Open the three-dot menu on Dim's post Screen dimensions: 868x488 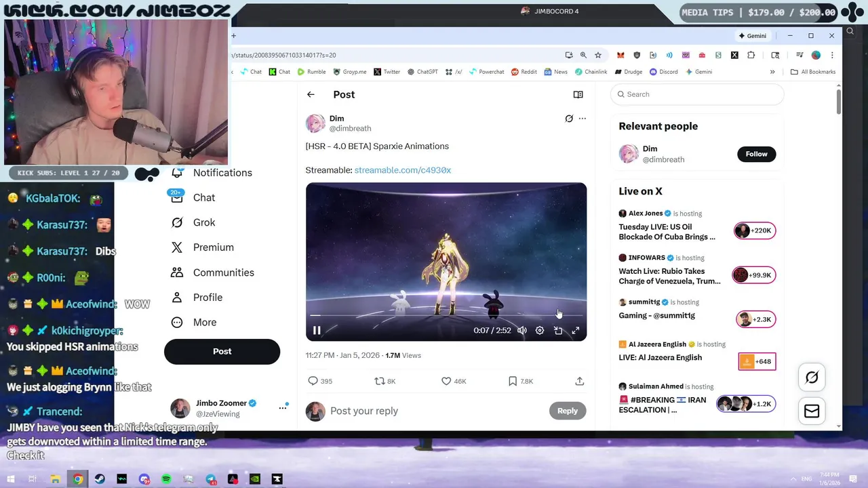click(x=582, y=119)
